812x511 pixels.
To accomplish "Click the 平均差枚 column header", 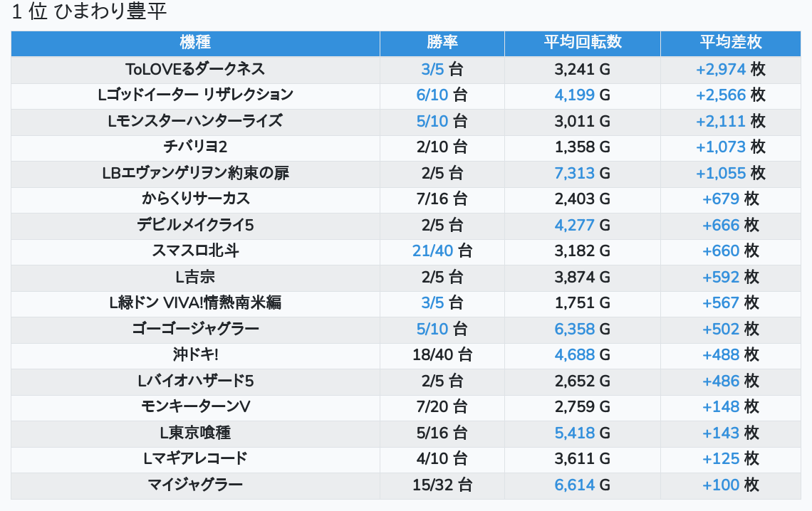I will point(730,43).
